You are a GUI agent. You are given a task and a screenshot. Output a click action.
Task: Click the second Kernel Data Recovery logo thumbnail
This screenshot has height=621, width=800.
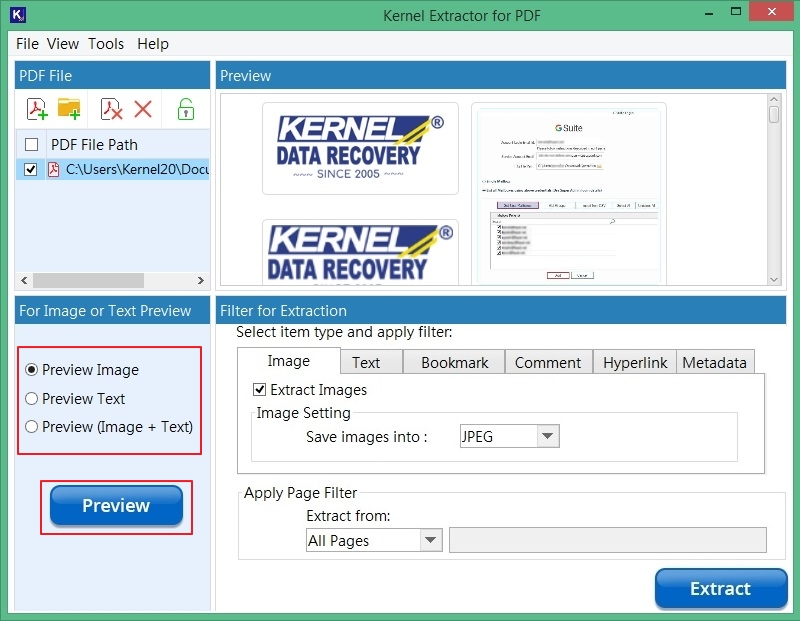coord(360,253)
